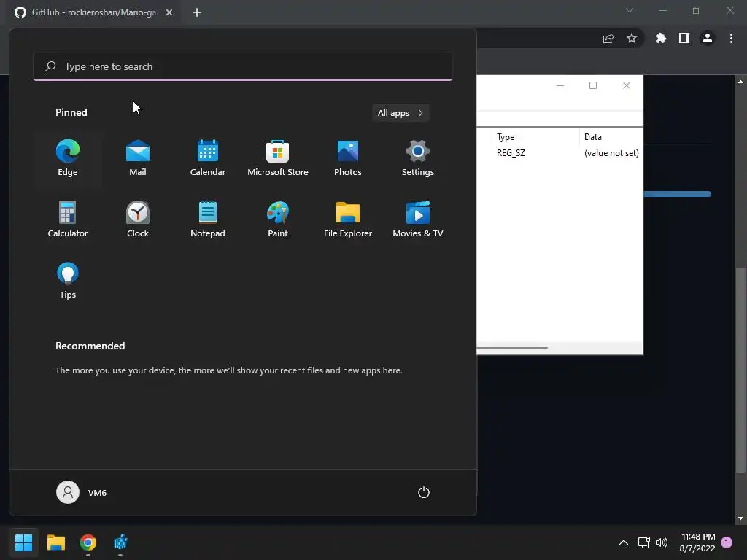
Task: Click the Type column header in Registry Editor
Action: (535, 136)
